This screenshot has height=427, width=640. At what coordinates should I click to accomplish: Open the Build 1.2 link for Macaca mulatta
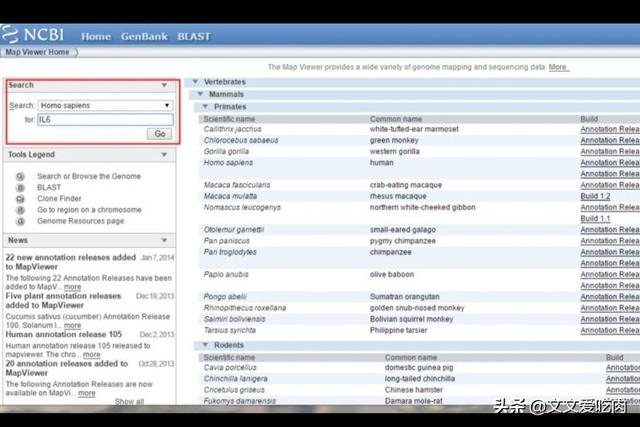tap(595, 196)
